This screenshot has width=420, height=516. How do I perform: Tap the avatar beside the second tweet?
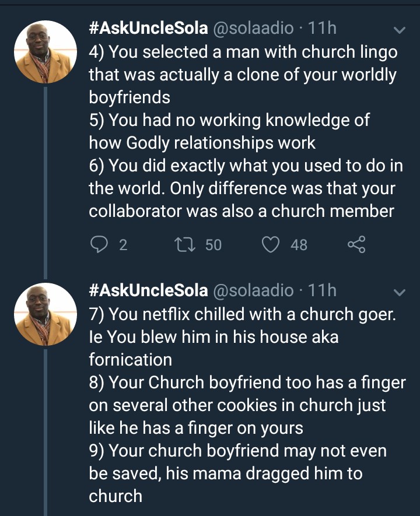(x=45, y=314)
